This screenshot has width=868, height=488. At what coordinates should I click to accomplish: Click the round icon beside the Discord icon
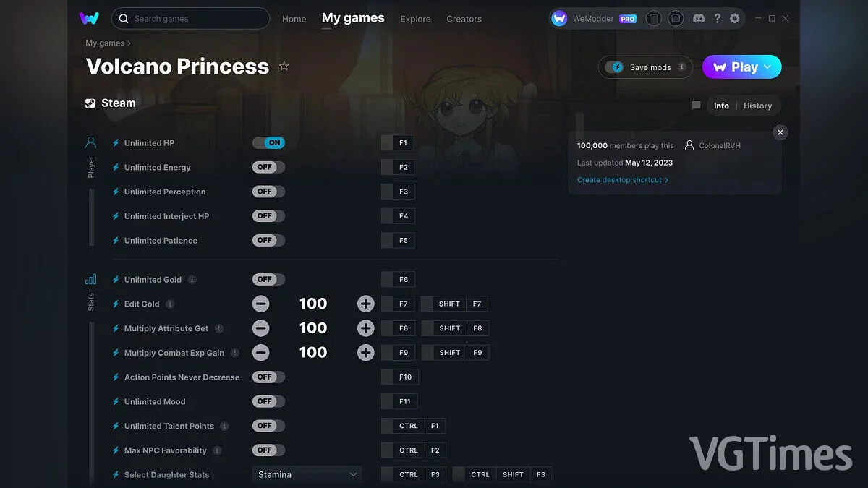pyautogui.click(x=676, y=18)
